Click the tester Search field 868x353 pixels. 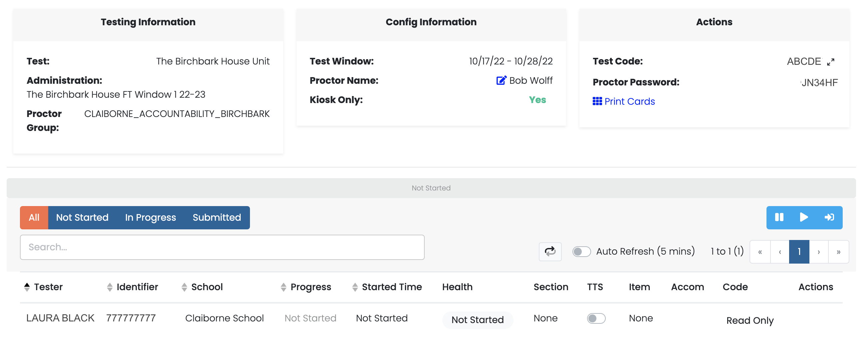[222, 247]
